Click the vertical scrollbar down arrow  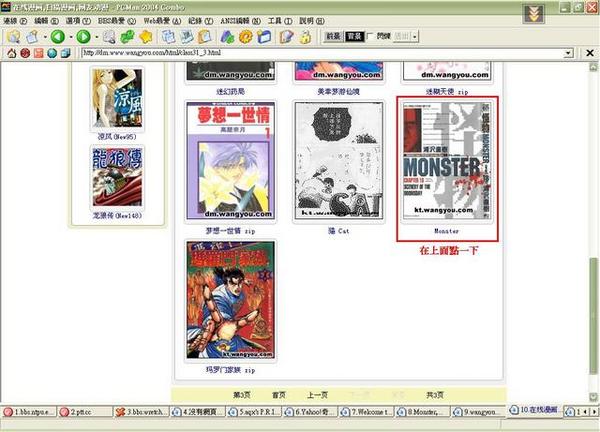593,397
